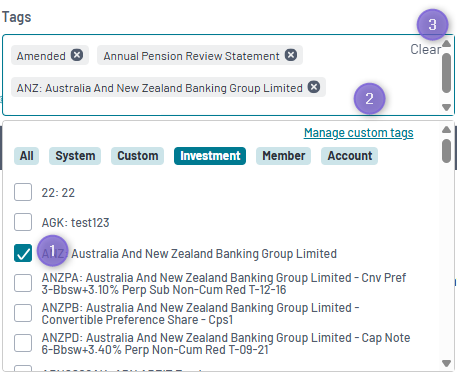
Task: Click the tag list scroll down arrow
Action: (446, 363)
